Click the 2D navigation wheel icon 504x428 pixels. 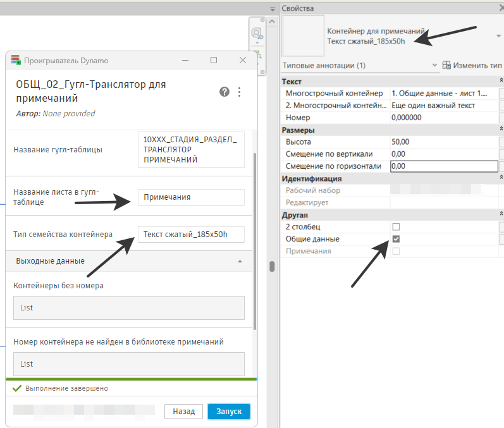pyautogui.click(x=257, y=34)
